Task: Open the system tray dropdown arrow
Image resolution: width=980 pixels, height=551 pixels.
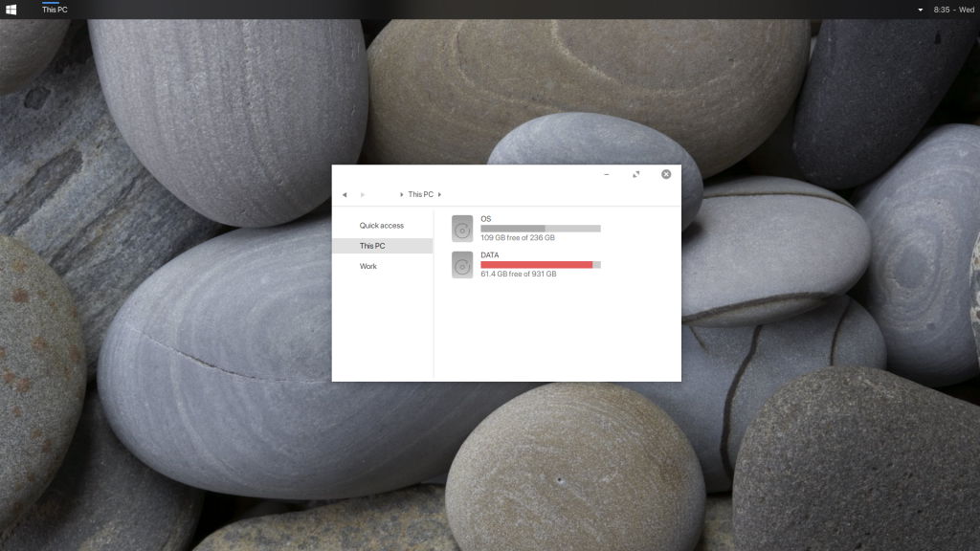Action: tap(920, 8)
